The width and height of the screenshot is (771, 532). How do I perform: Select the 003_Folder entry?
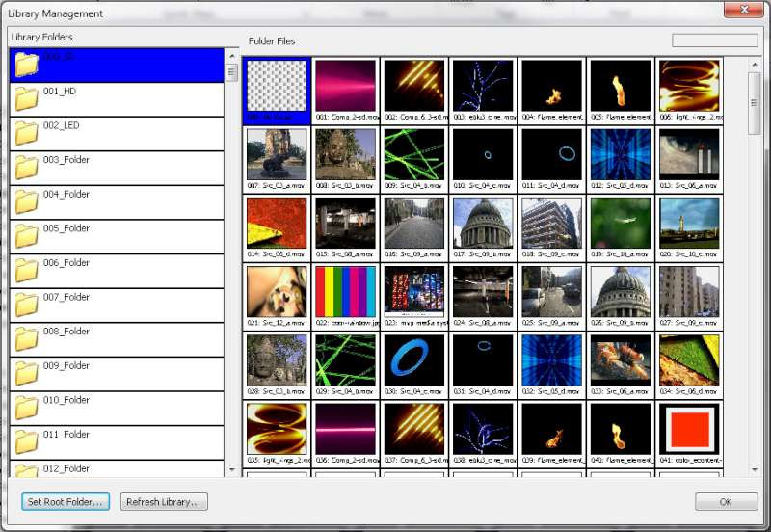(66, 160)
